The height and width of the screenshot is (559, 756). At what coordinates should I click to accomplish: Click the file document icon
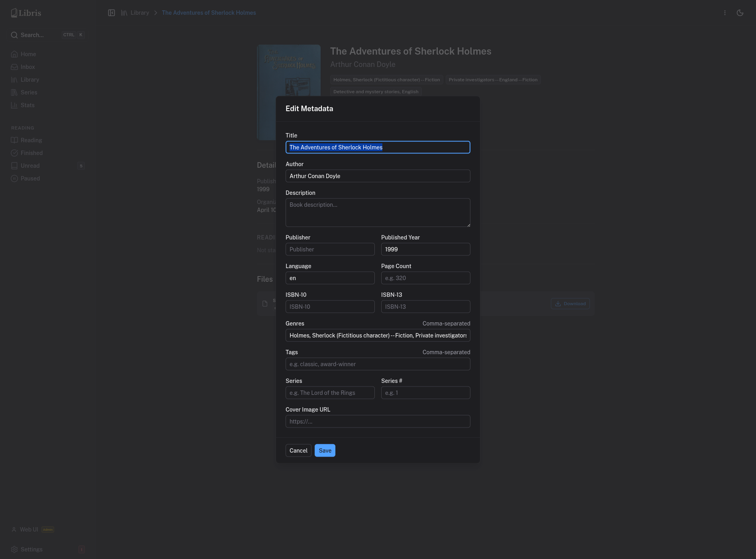(x=265, y=304)
